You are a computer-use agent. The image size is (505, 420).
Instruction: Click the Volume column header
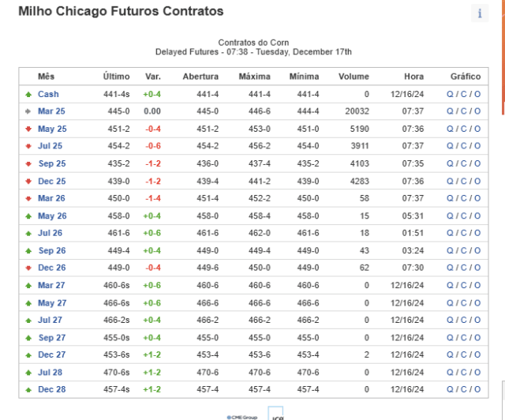pos(353,77)
